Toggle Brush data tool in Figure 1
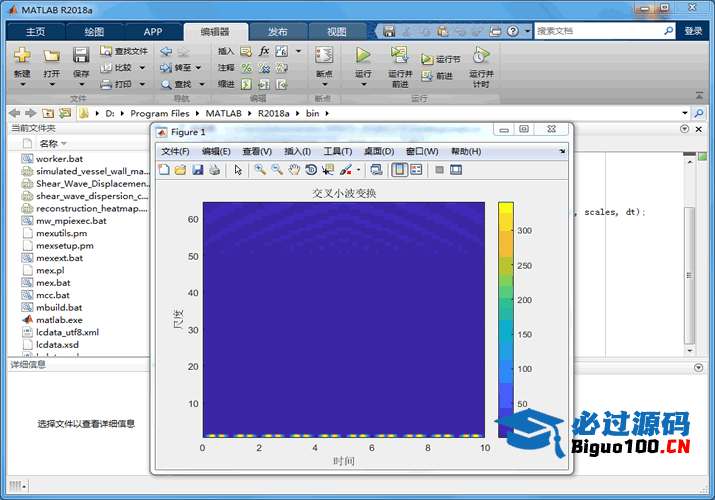The height and width of the screenshot is (500, 715). click(x=346, y=170)
